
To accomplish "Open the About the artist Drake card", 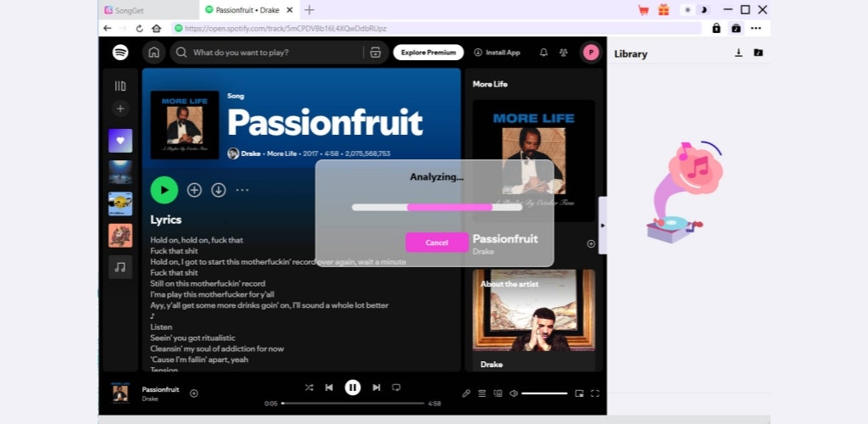I will point(534,320).
